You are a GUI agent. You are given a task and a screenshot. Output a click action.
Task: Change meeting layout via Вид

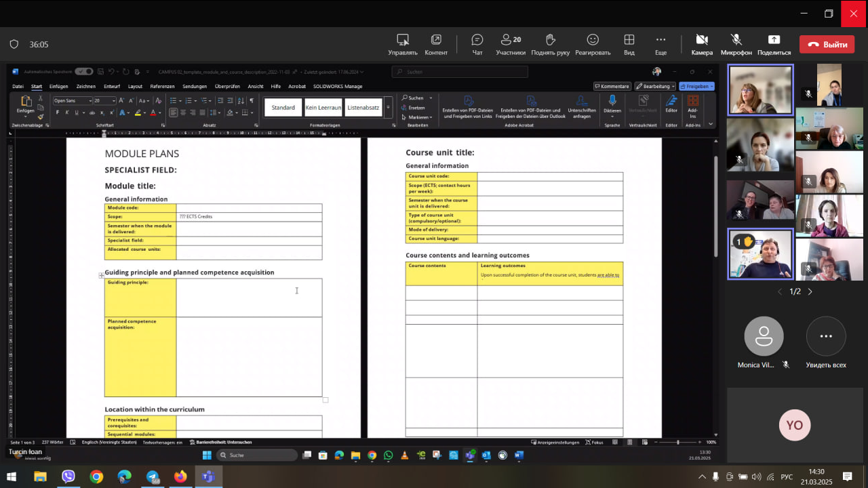tap(629, 44)
